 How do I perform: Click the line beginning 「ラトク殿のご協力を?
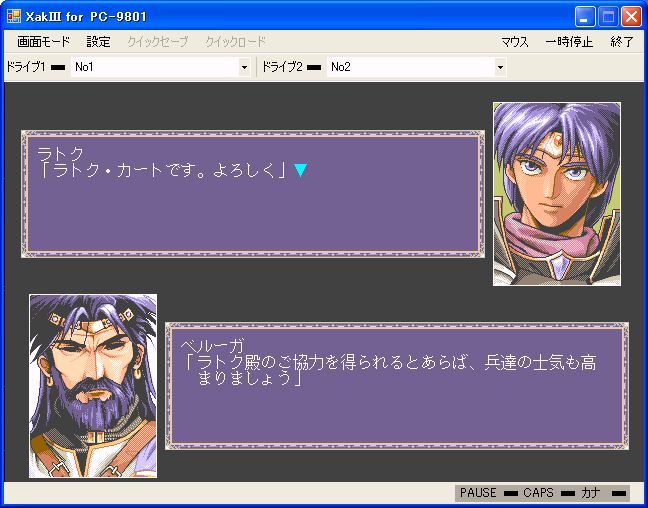click(389, 363)
